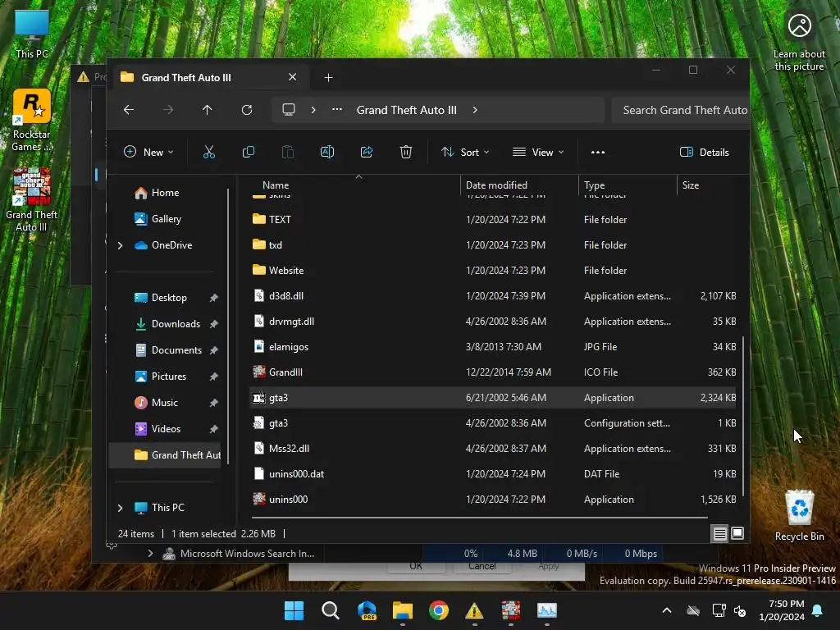Click the Delete trash icon
This screenshot has height=630, width=840.
pyautogui.click(x=406, y=152)
